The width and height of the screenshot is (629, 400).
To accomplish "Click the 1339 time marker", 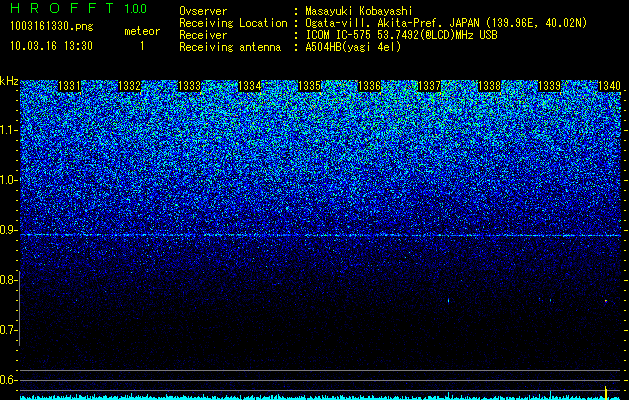I will point(549,86).
